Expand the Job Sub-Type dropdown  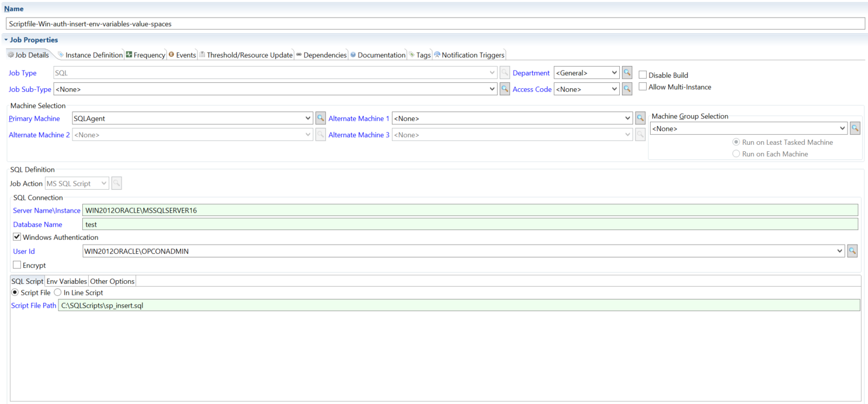point(493,89)
